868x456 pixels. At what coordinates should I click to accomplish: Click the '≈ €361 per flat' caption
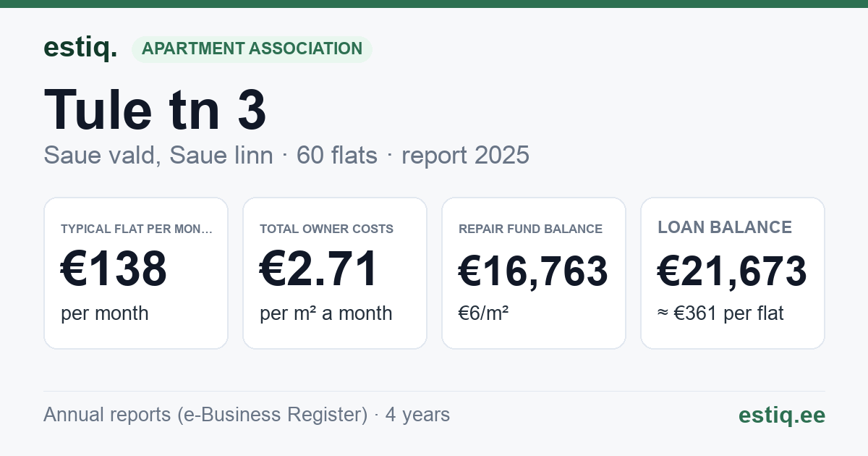point(720,313)
